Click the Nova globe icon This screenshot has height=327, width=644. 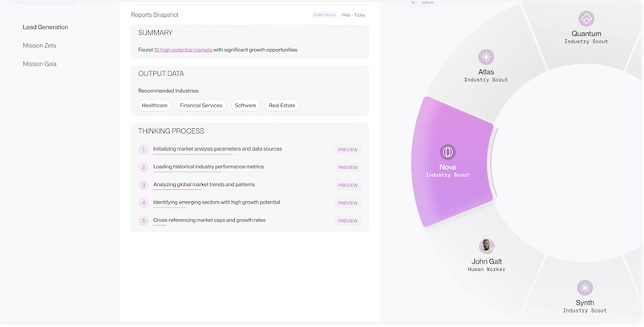click(x=448, y=152)
